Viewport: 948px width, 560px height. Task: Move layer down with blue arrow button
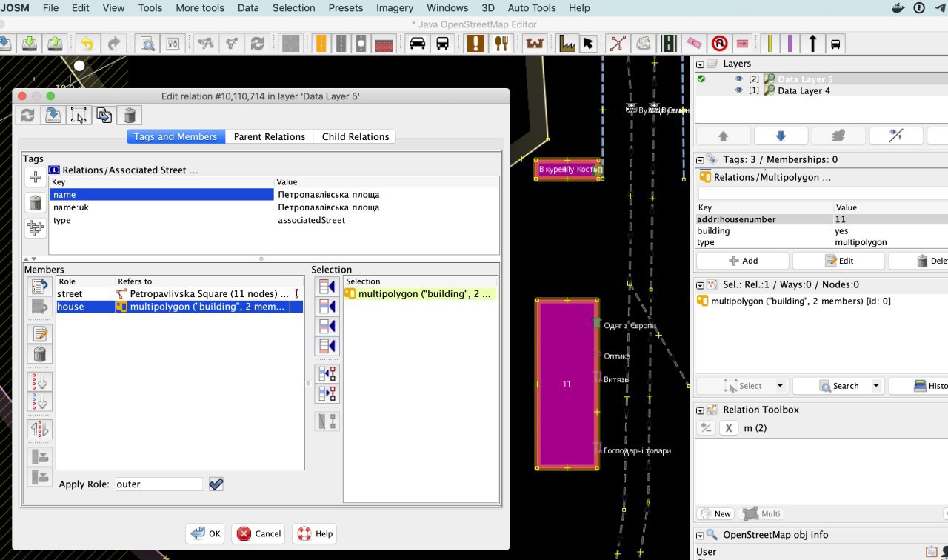click(781, 136)
